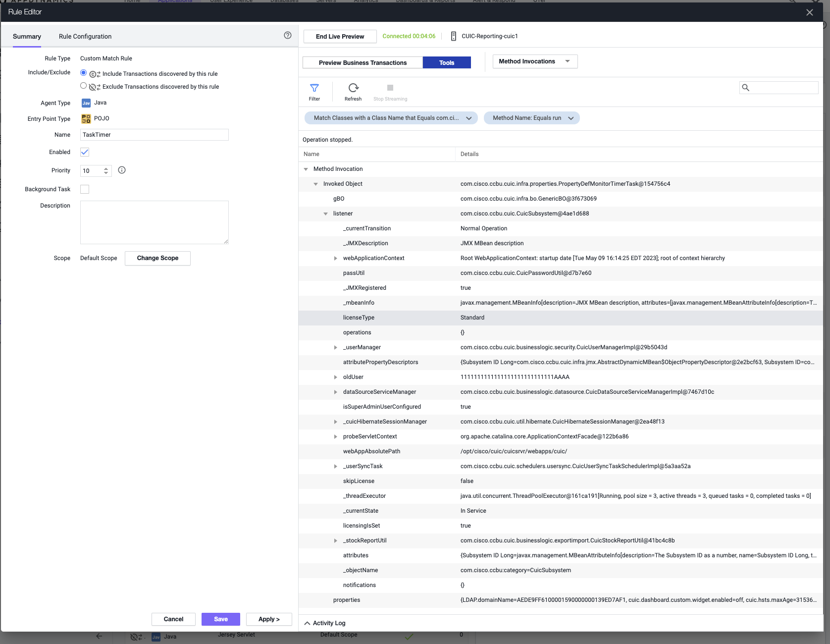Select the _threadExecutor row

point(561,496)
